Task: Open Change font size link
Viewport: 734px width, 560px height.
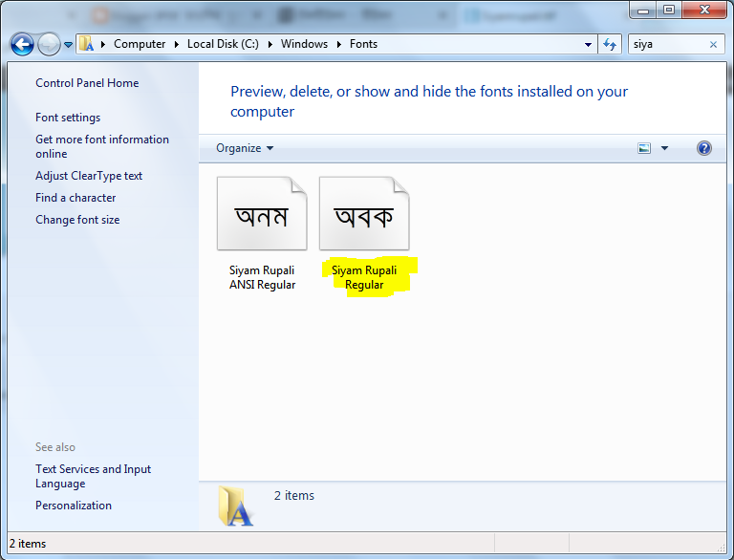Action: (x=77, y=220)
